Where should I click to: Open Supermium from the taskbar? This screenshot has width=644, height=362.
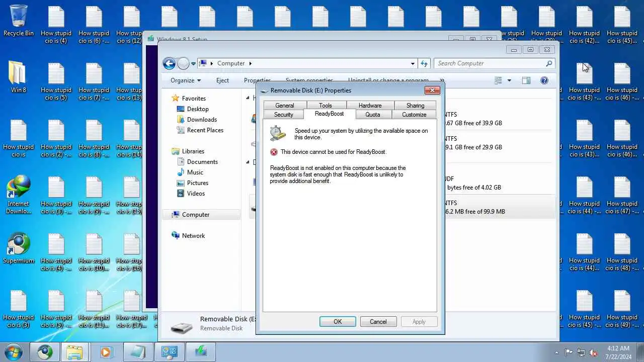[x=45, y=351]
